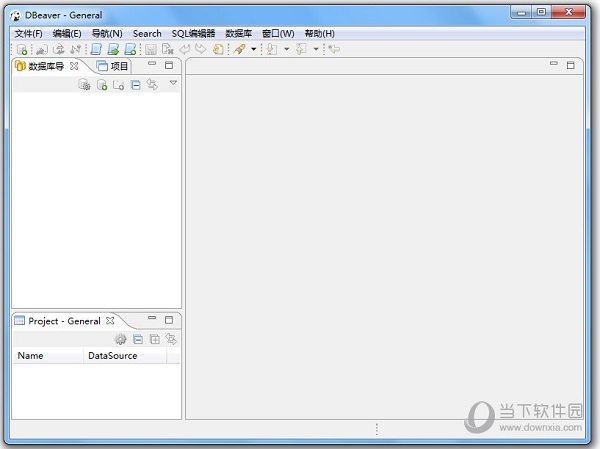Screen dimensions: 600x449
Task: Click the Disconnect toolbar icon
Action: pos(75,49)
